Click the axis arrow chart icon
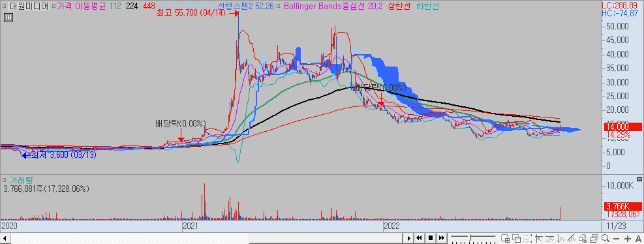 pos(538,239)
